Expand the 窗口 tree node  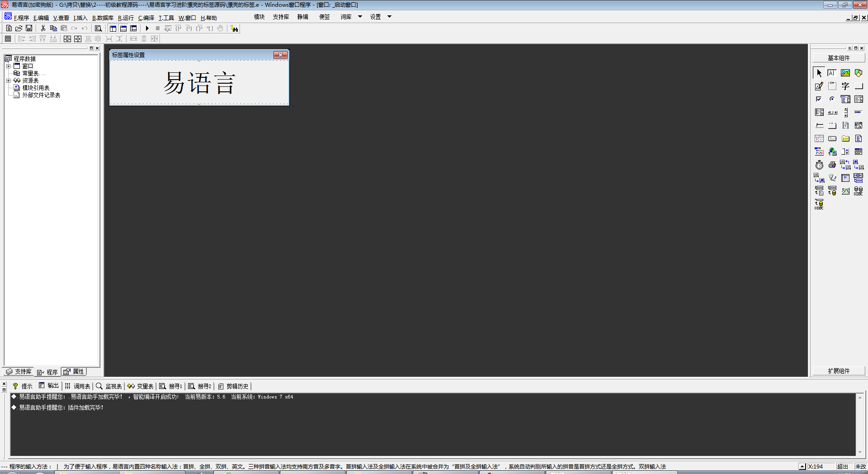(8, 66)
